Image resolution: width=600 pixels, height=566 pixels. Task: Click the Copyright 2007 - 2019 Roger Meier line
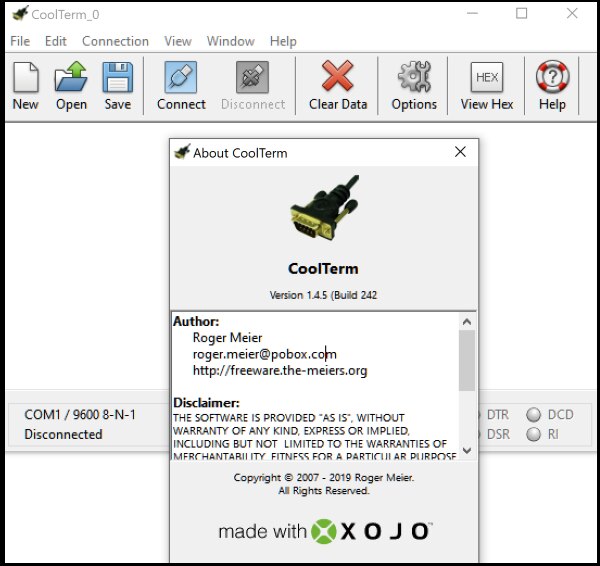click(x=324, y=478)
